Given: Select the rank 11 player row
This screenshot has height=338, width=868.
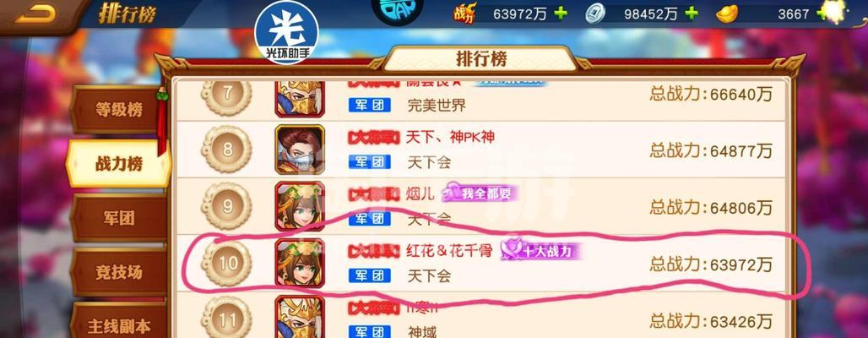Looking at the screenshot, I should [479, 317].
